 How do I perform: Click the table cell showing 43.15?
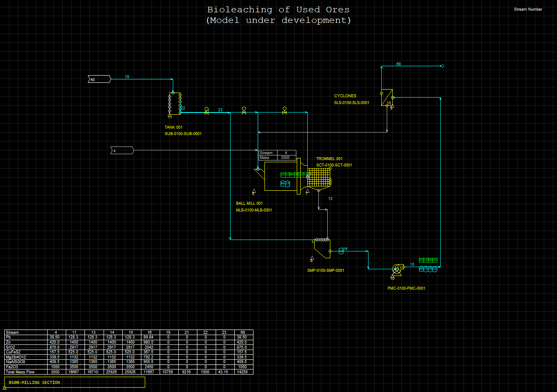[x=224, y=372]
